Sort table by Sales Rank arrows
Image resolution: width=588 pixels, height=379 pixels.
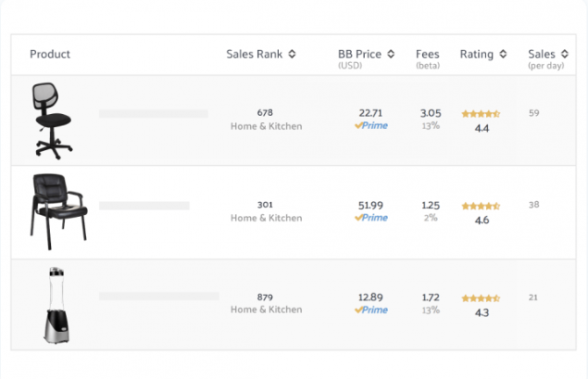(292, 54)
